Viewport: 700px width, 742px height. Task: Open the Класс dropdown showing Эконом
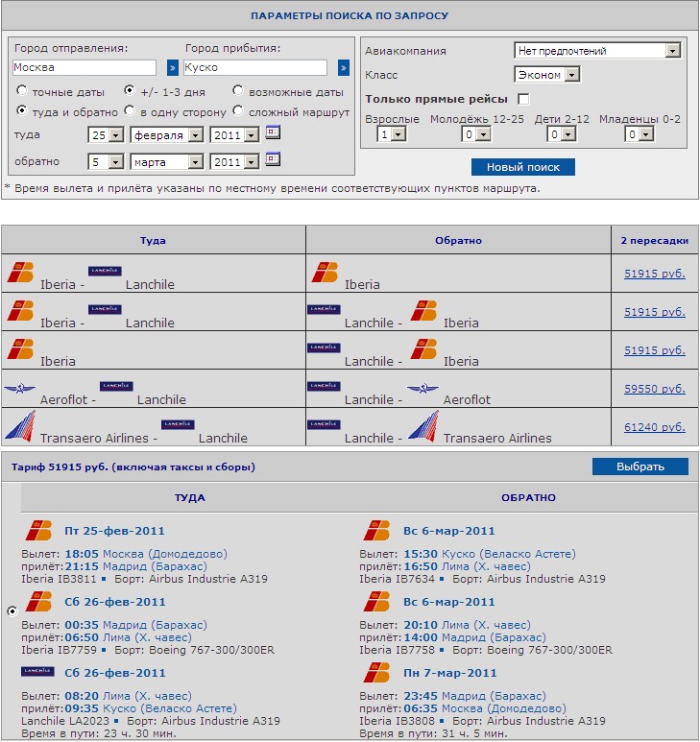tap(548, 75)
